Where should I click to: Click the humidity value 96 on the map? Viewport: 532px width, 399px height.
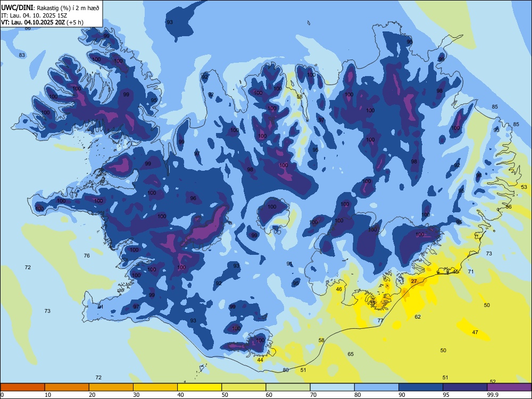(x=193, y=198)
